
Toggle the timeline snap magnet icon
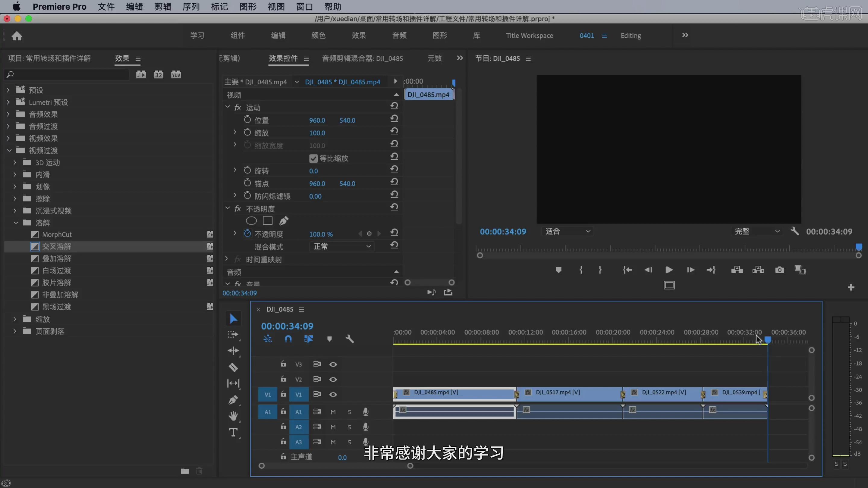pyautogui.click(x=288, y=339)
